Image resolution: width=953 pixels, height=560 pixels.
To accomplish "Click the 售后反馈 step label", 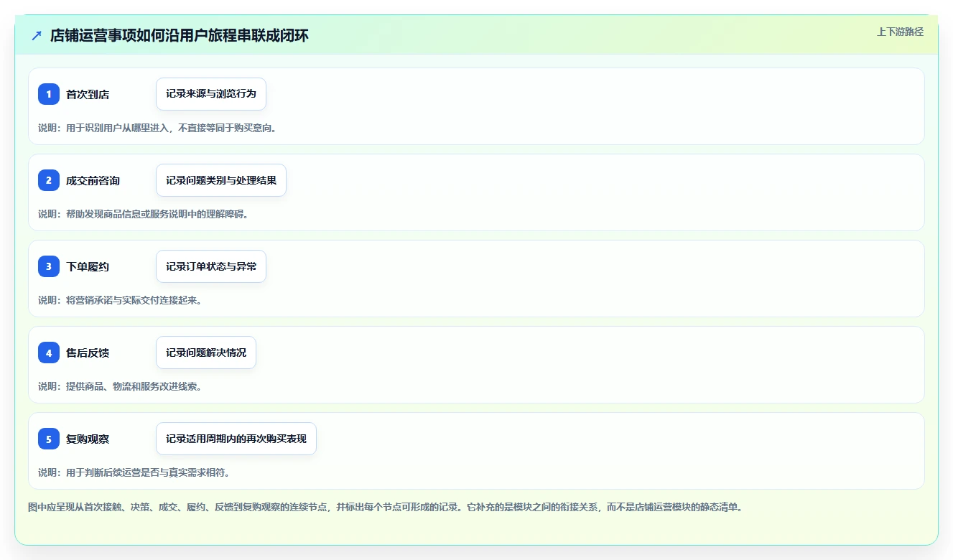I will pyautogui.click(x=88, y=353).
